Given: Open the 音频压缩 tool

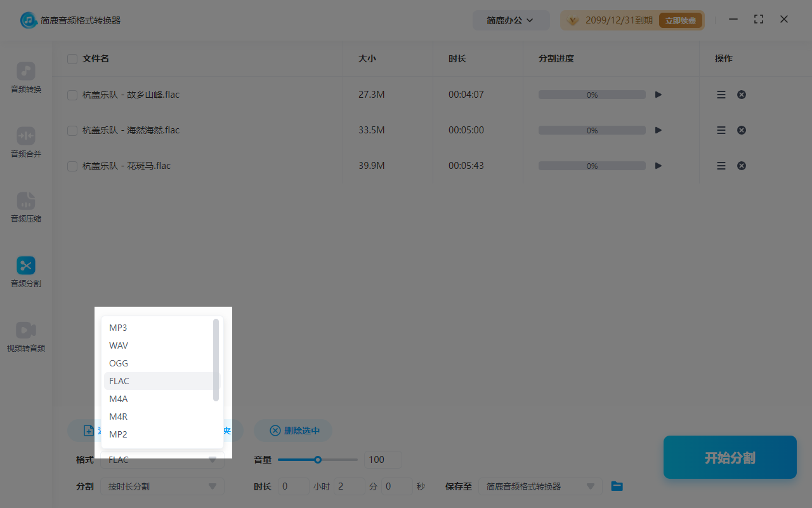Looking at the screenshot, I should tap(25, 207).
